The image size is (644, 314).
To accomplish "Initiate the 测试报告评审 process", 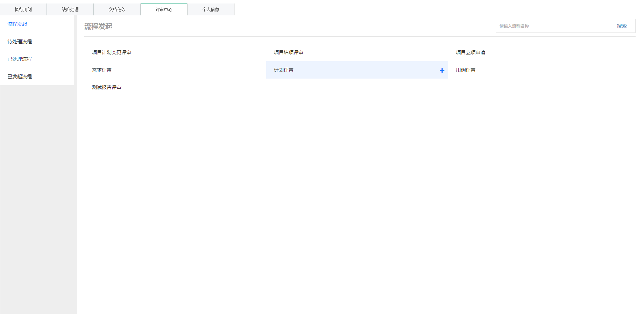I will (x=106, y=87).
